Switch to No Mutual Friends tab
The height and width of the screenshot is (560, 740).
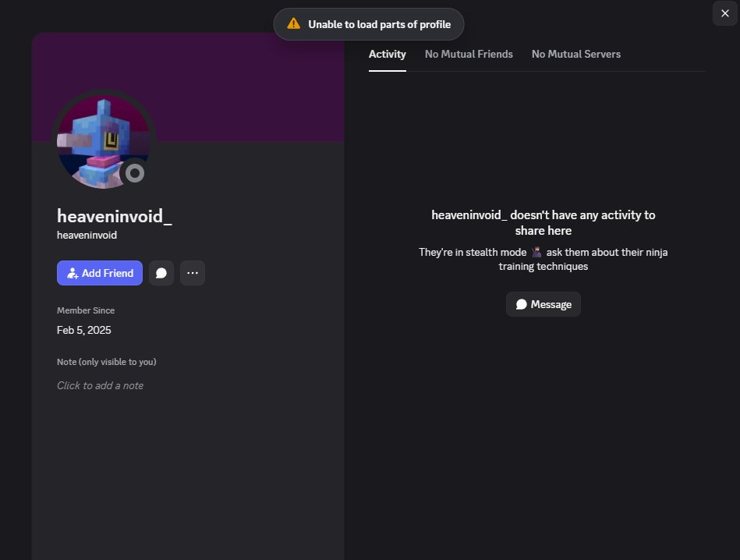469,55
